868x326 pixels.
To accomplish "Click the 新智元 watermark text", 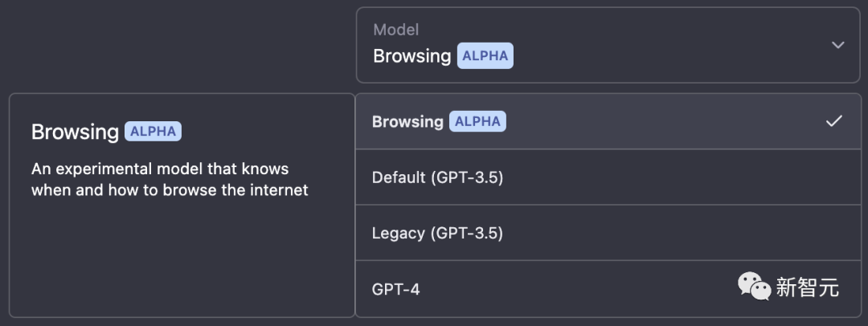I will [x=807, y=287].
